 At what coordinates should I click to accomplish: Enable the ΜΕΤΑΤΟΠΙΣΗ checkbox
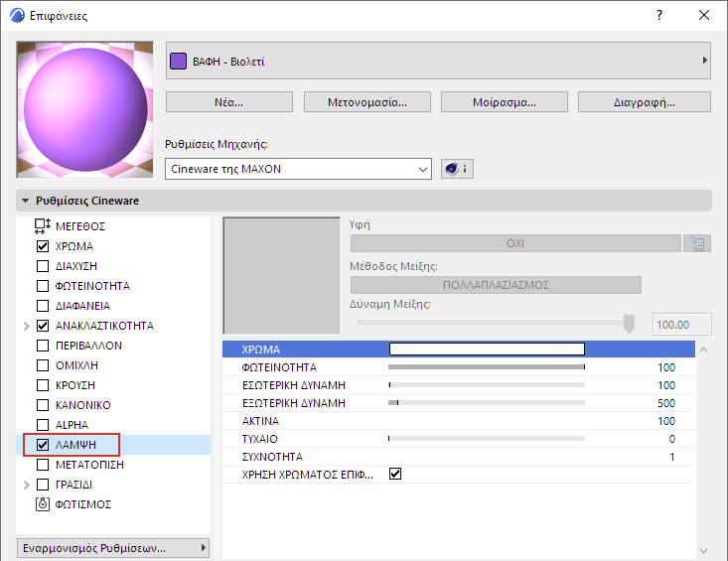pyautogui.click(x=43, y=465)
